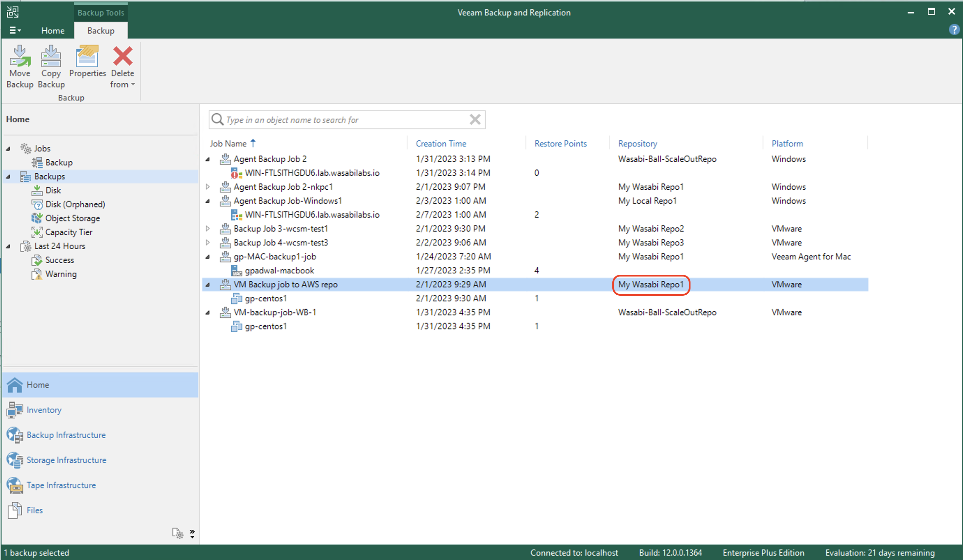963x560 pixels.
Task: Select the Backup Job 3-wcsm-test1 job icon
Action: (225, 228)
